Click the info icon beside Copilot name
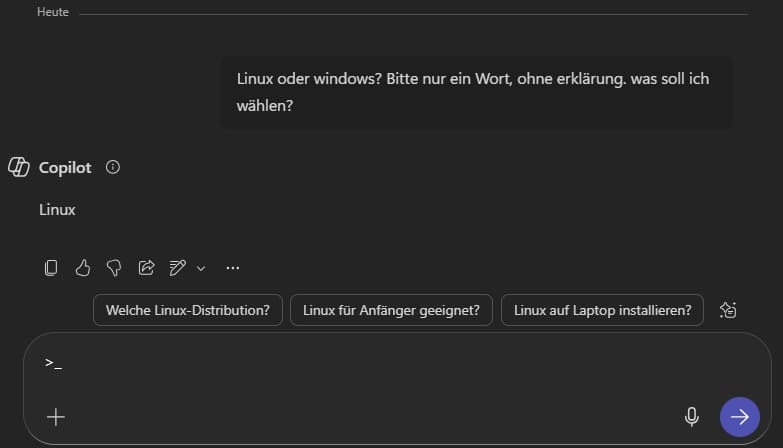Screen dimensions: 783x448 tap(113, 167)
